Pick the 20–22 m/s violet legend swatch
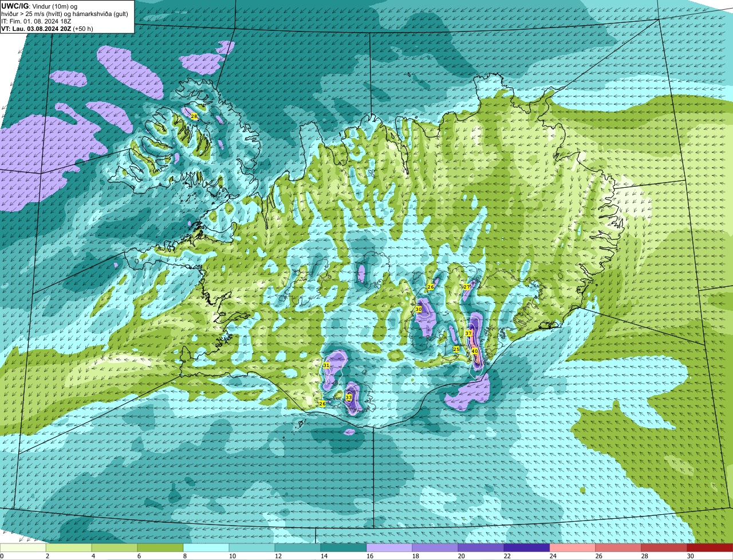Screen dimensions: 733x560 [481, 548]
